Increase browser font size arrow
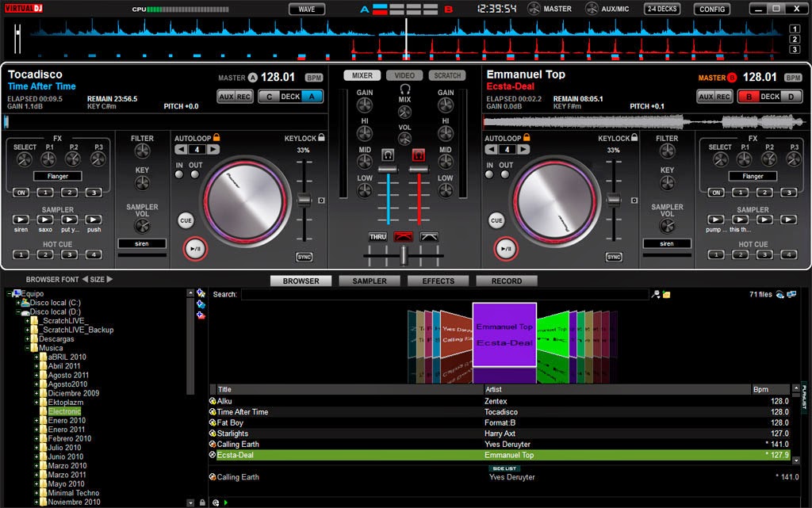 coord(109,279)
